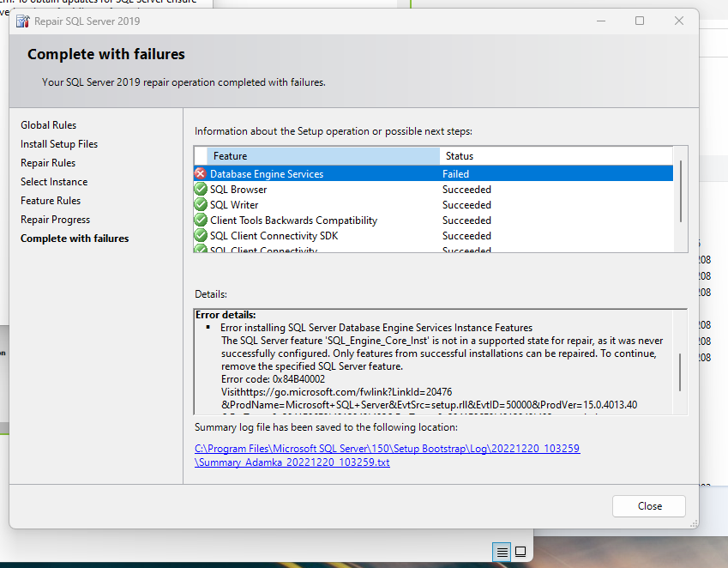The image size is (728, 568).
Task: Go to Install Setup Files step
Action: tap(59, 144)
